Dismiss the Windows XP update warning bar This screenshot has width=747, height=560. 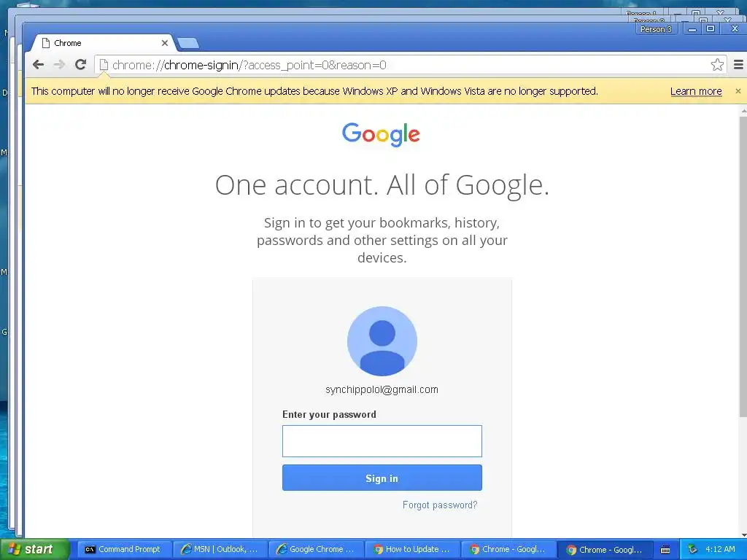pos(738,91)
